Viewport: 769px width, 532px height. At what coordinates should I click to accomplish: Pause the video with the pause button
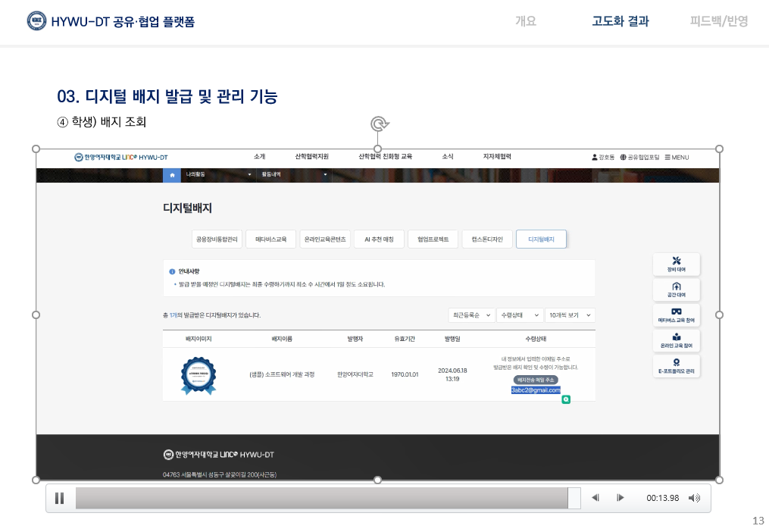click(59, 499)
